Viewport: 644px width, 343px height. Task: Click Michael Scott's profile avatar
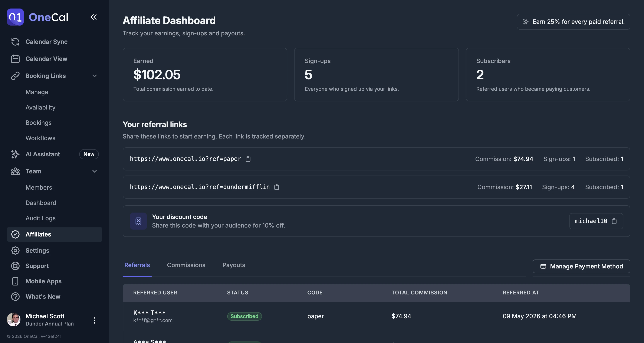point(14,320)
